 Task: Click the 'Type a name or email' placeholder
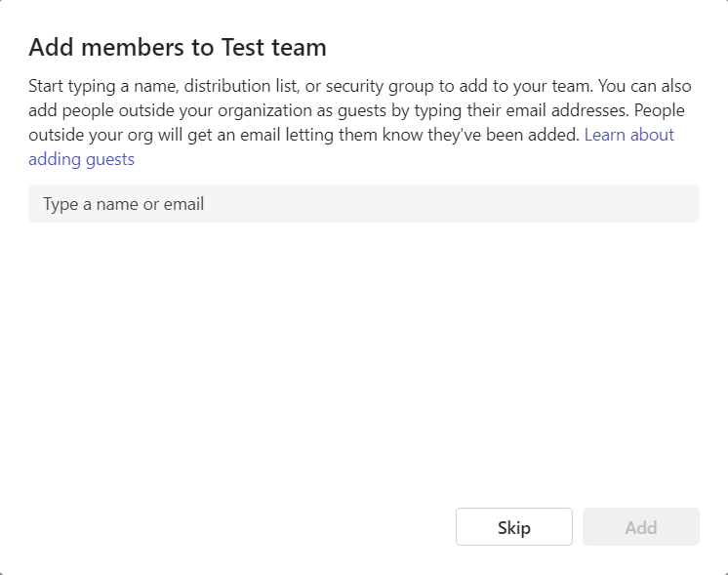click(124, 204)
